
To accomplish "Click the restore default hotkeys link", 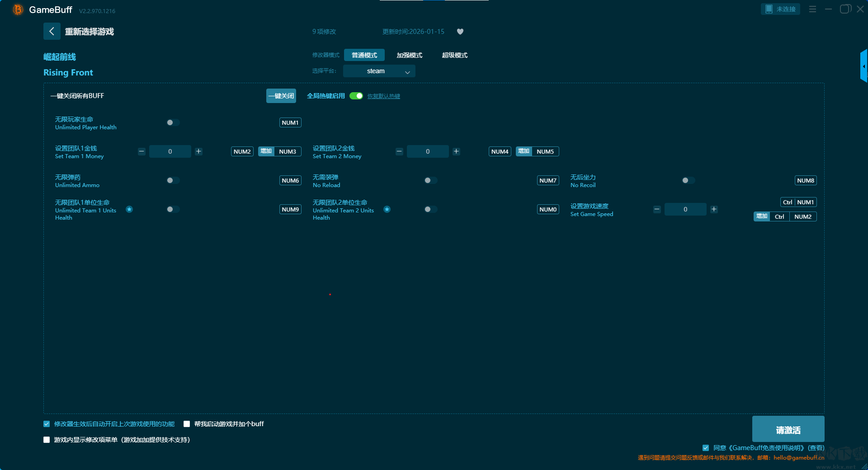I will (383, 96).
